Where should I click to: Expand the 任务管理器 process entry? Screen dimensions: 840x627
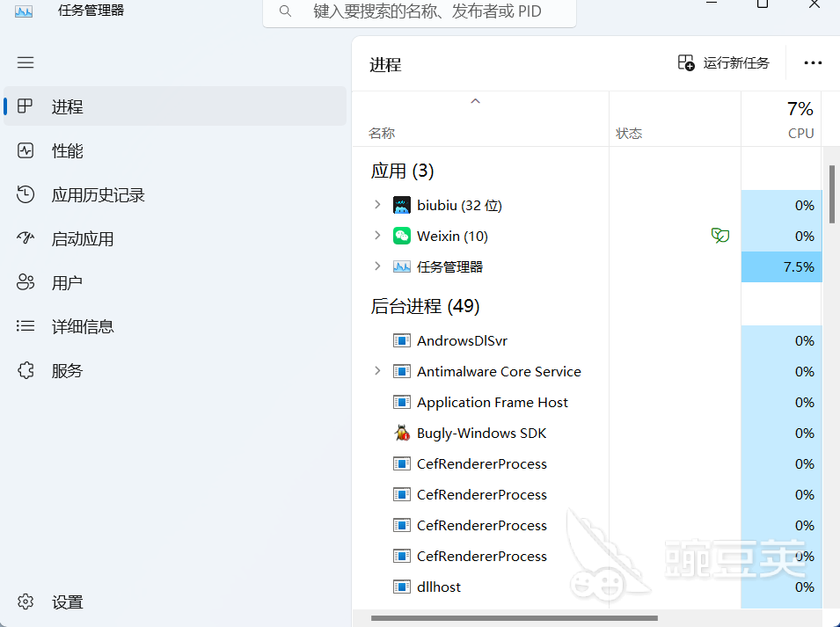[x=377, y=266]
